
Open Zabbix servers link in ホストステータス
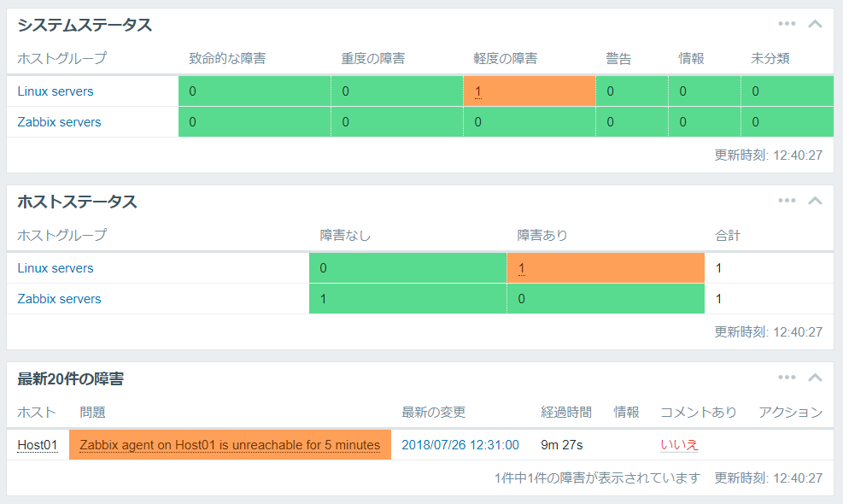[59, 299]
